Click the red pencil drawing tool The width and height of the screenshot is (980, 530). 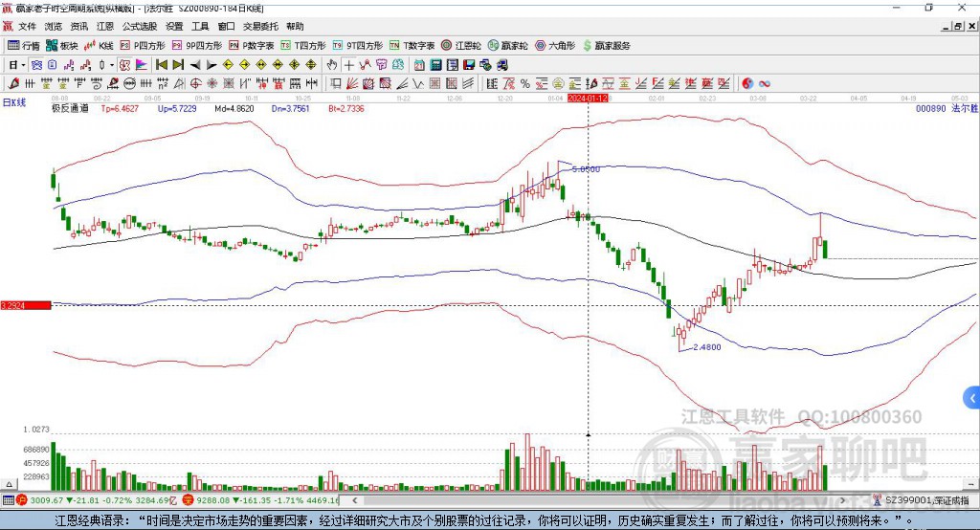[13, 84]
